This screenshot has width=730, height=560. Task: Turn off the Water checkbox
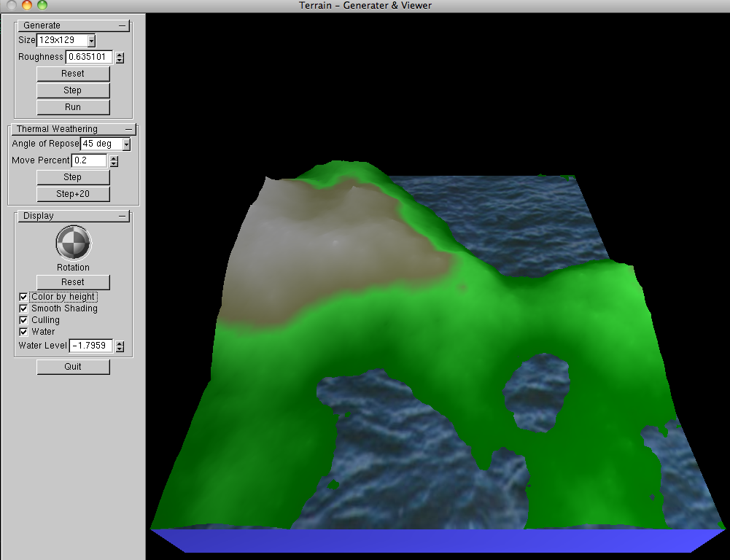pos(23,332)
